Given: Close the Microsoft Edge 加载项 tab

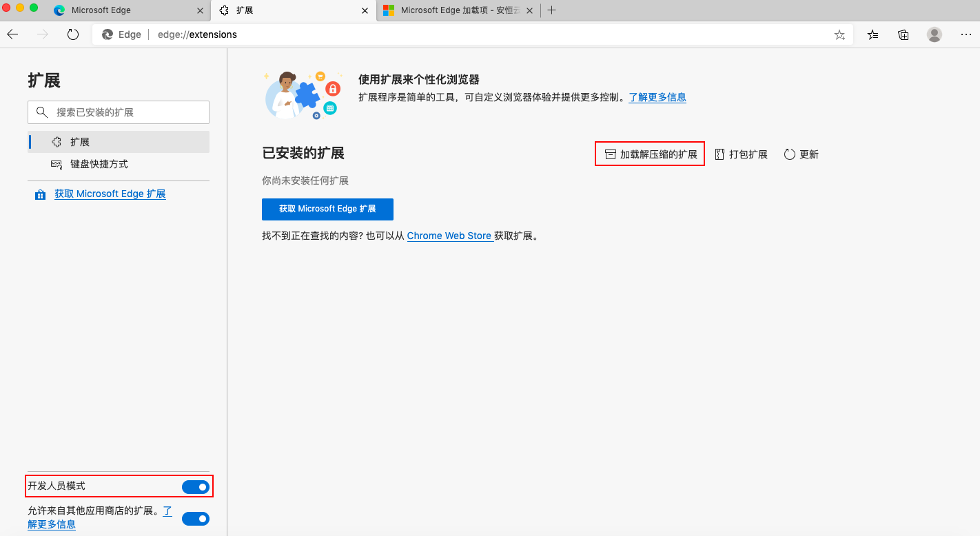Looking at the screenshot, I should coord(531,10).
